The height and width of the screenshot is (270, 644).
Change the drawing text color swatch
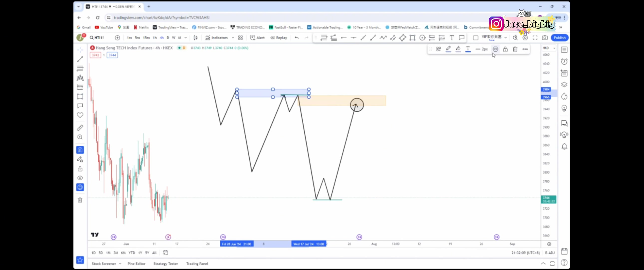pos(468,49)
